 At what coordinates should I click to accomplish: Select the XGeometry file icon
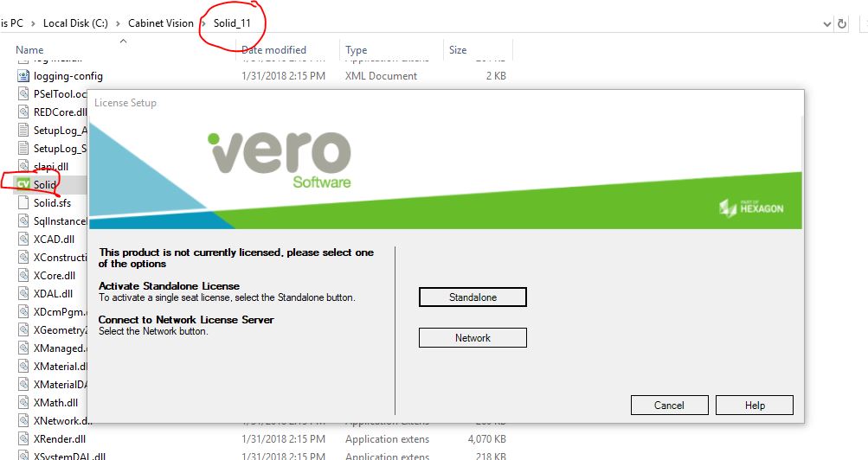(x=23, y=330)
